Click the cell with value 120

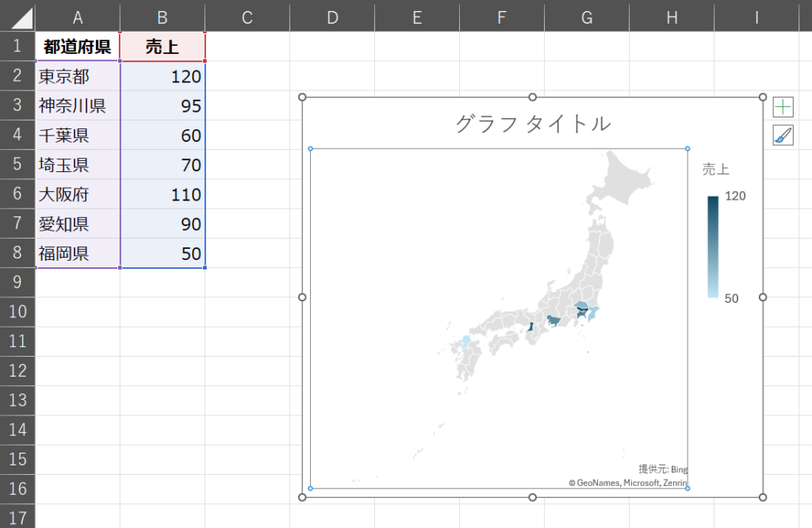tap(163, 76)
